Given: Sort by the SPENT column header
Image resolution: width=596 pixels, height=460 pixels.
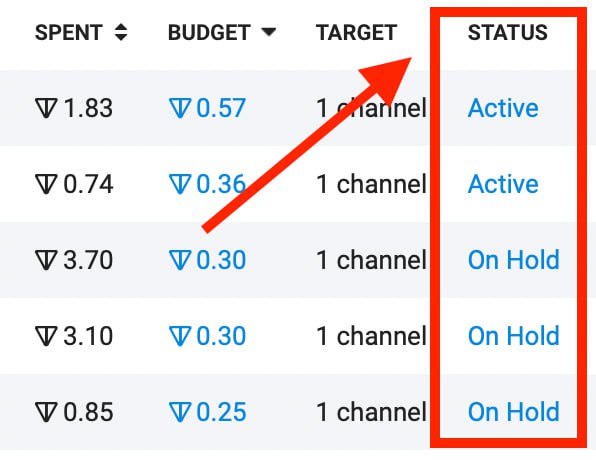Looking at the screenshot, I should [x=69, y=32].
